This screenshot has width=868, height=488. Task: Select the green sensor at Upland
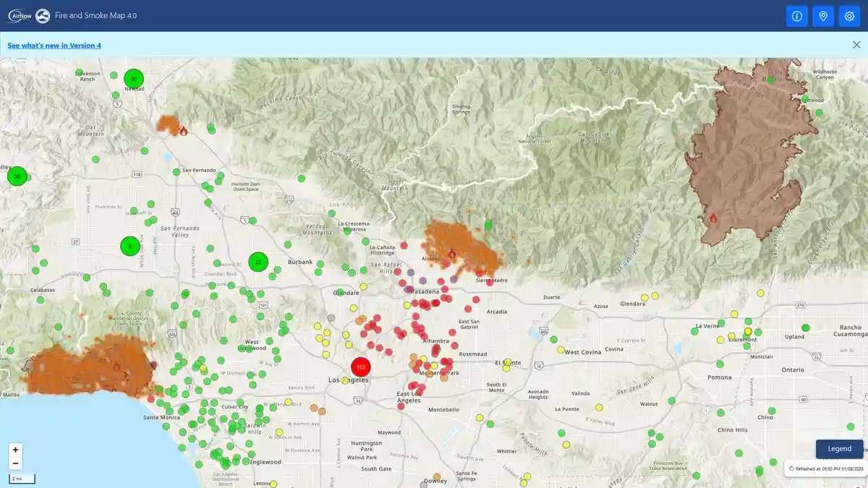tap(806, 328)
